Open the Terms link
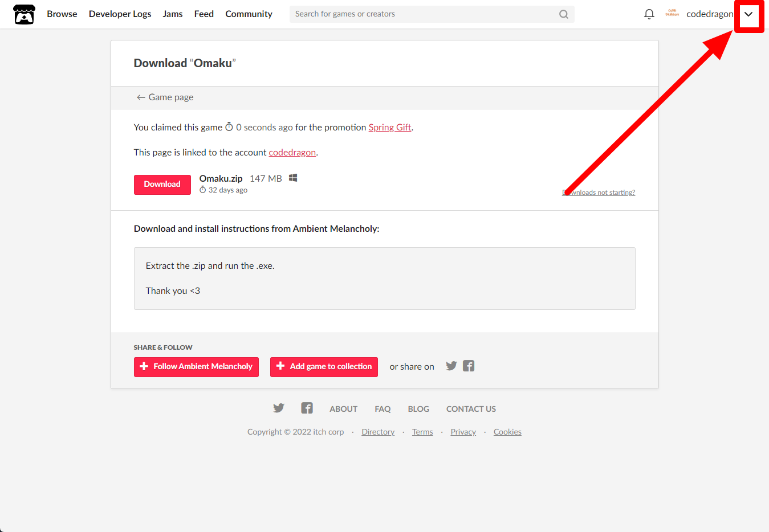This screenshot has width=769, height=532. tap(422, 432)
